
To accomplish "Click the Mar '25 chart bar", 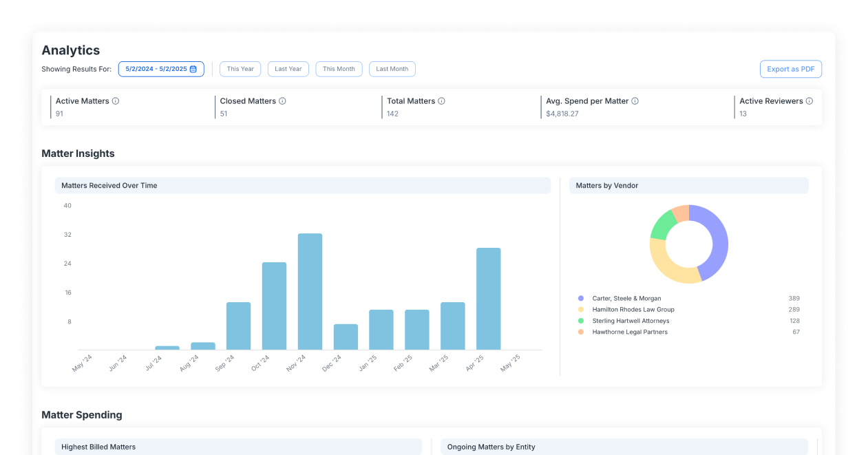I will 453,326.
